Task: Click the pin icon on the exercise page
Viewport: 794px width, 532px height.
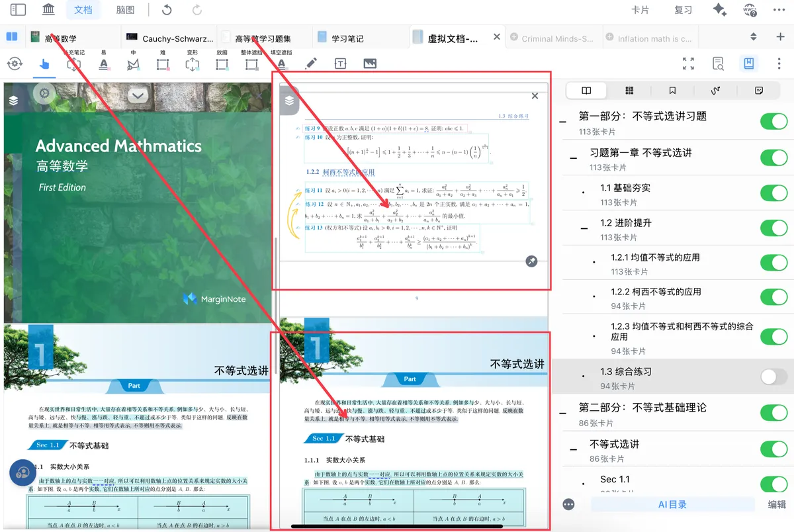Action: point(531,261)
